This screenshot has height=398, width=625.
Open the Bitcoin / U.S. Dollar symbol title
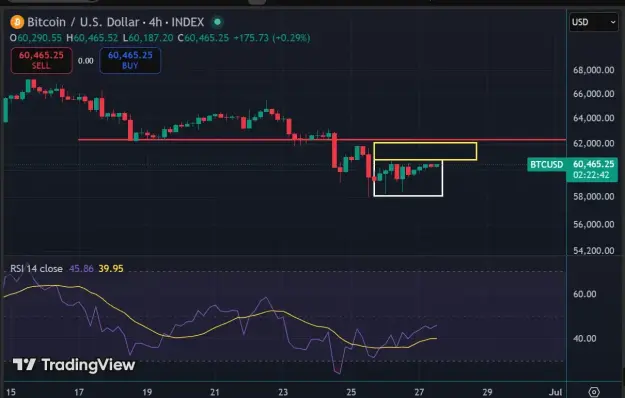click(x=116, y=22)
